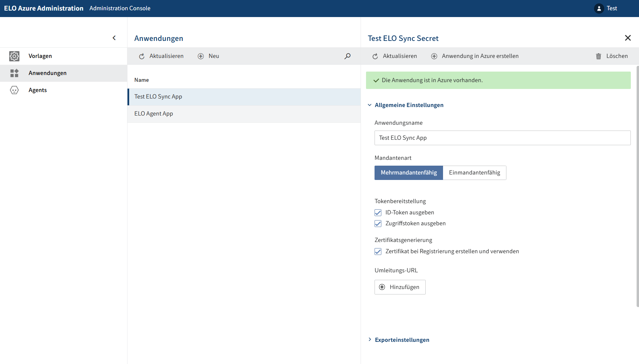Click Neu to create an application
Screen dimensions: 639x364
209,56
